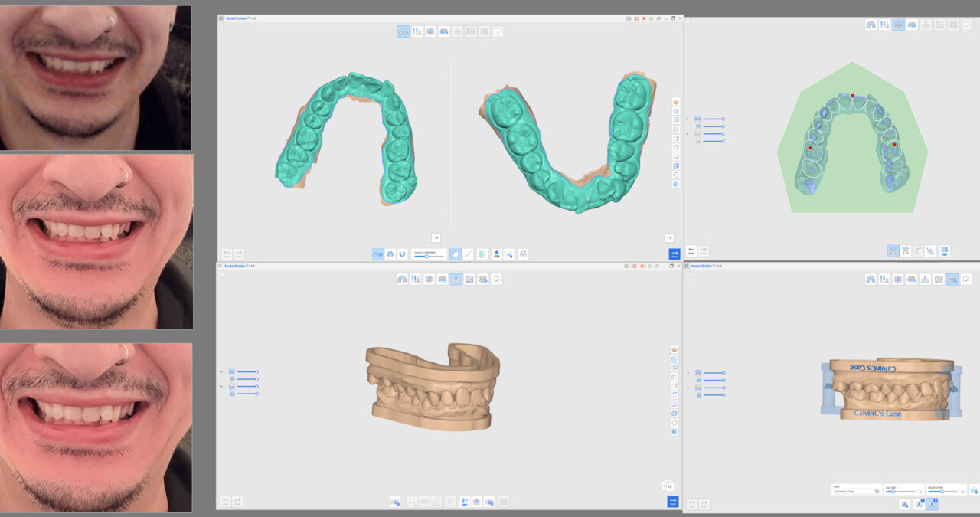The image size is (980, 517).
Task: Click base icon with gear in bottom-left bottom toolbar
Action: (x=488, y=502)
